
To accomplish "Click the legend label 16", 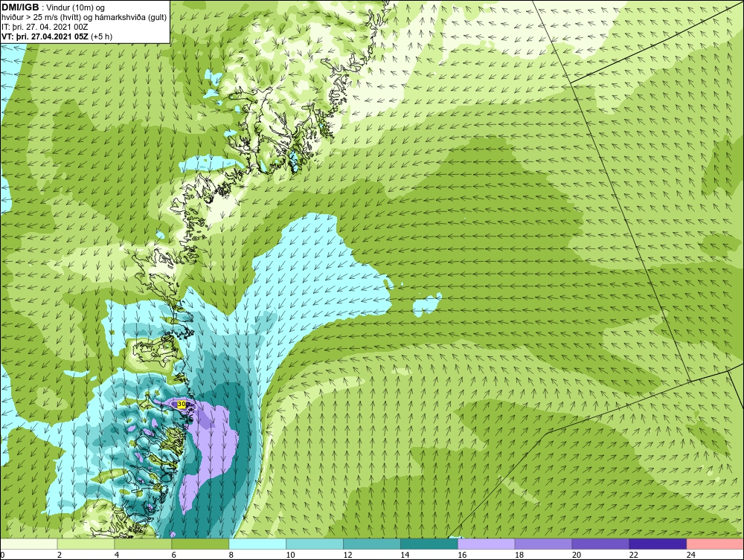I will click(462, 555).
